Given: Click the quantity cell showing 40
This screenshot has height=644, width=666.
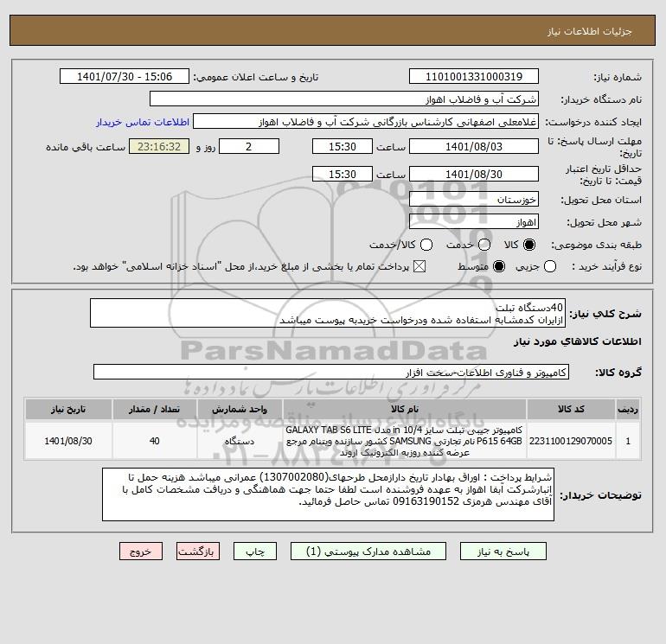Looking at the screenshot, I should click(154, 441).
